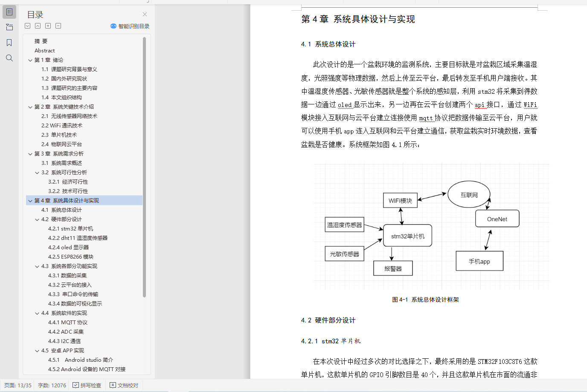Jump to 2.2 WiFi 通讯技术

coord(62,126)
